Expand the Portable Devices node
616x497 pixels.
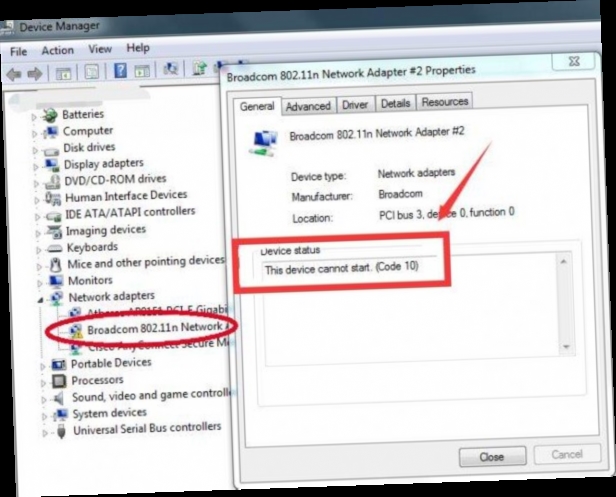click(43, 367)
